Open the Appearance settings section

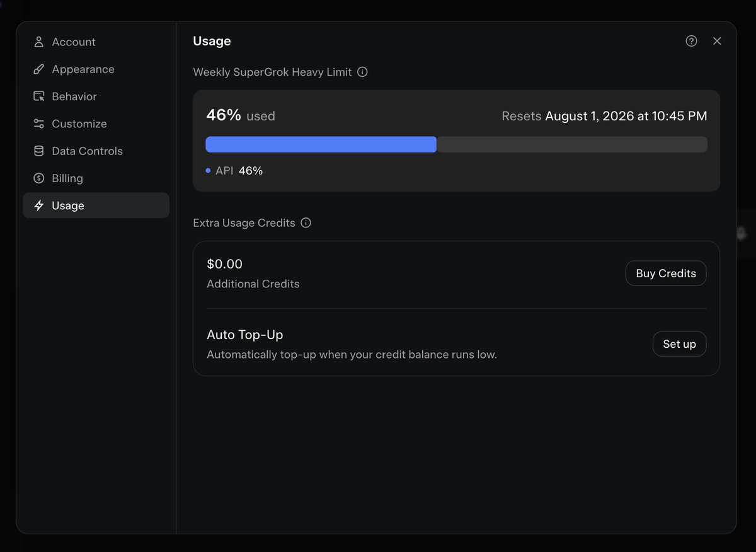coord(96,69)
